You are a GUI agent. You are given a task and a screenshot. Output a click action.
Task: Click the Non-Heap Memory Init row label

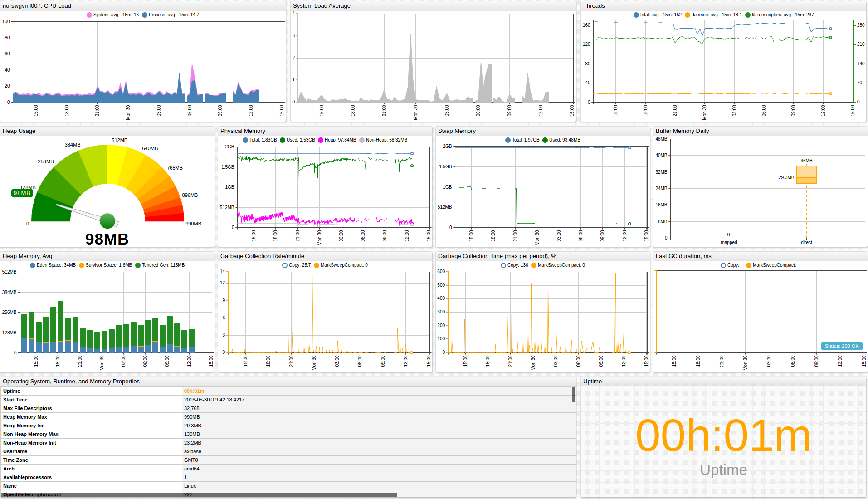tap(29, 443)
